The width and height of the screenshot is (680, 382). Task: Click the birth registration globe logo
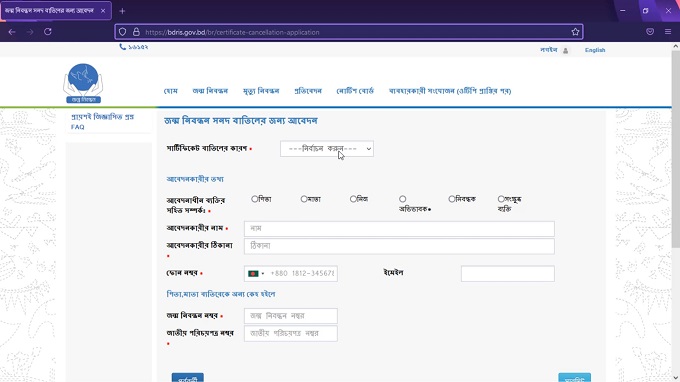(83, 83)
